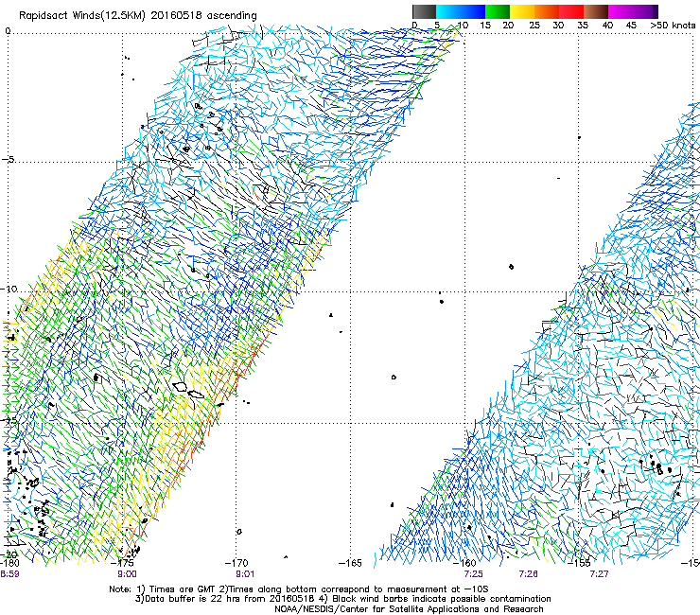Click the longitude label '-160'
Screen dimensions: 700x615
[x=465, y=563]
